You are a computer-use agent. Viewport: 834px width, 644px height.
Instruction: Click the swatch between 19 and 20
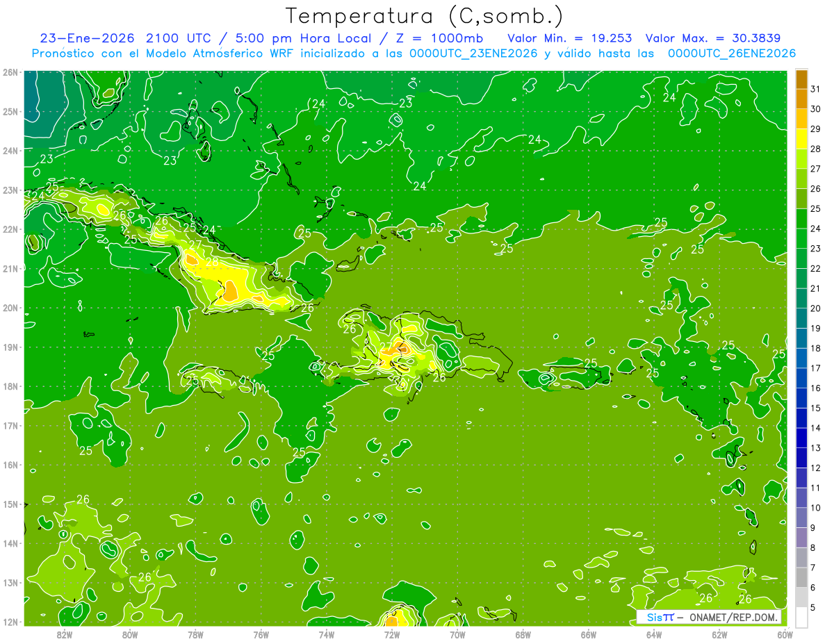click(801, 318)
